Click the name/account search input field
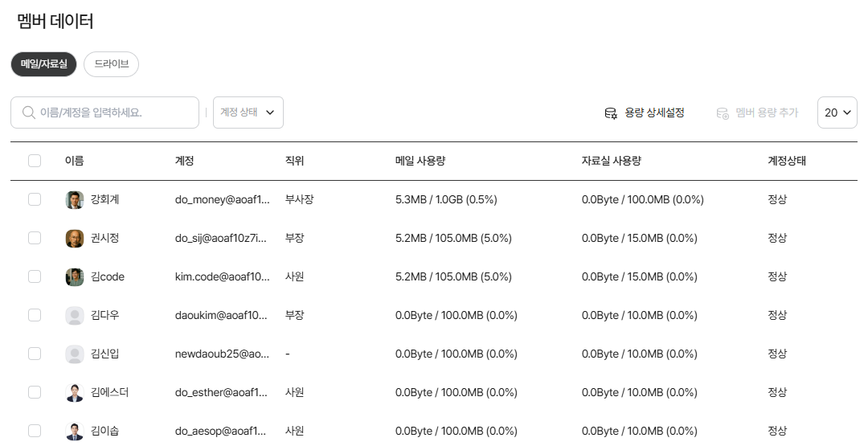868x446 pixels. (113, 113)
